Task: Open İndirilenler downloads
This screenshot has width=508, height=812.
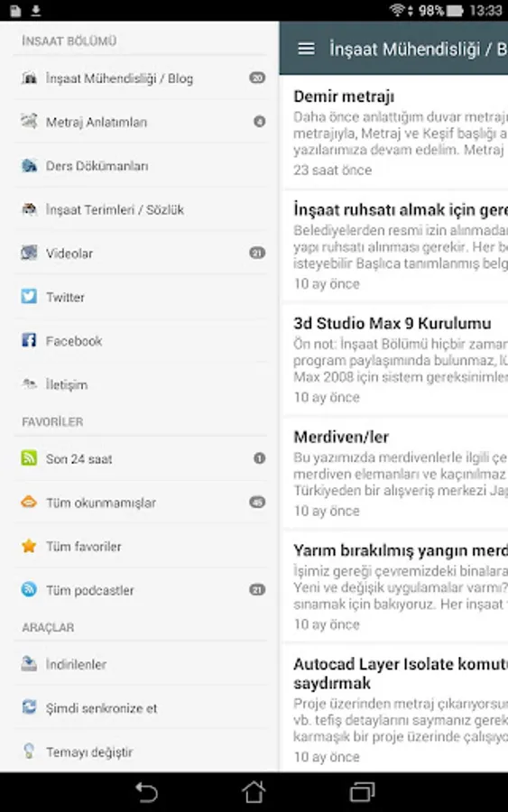Action: [x=143, y=664]
